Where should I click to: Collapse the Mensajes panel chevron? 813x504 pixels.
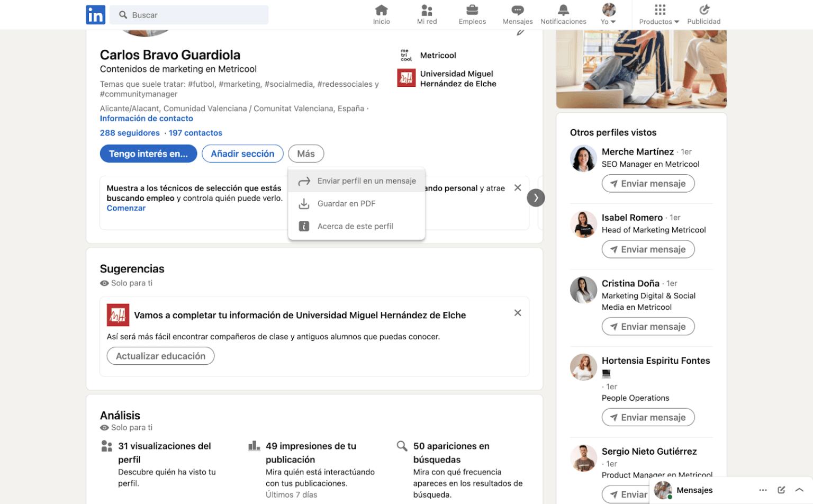(x=800, y=490)
